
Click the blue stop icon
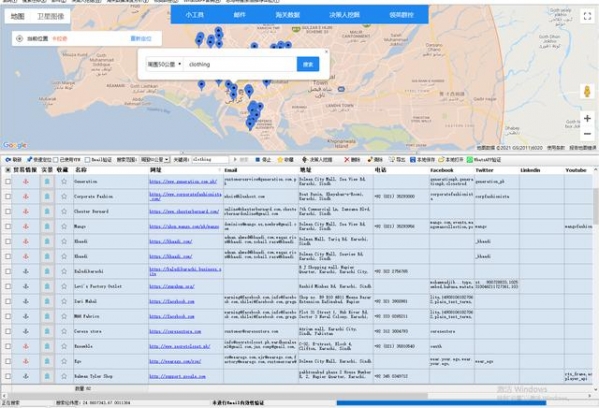[x=258, y=160]
